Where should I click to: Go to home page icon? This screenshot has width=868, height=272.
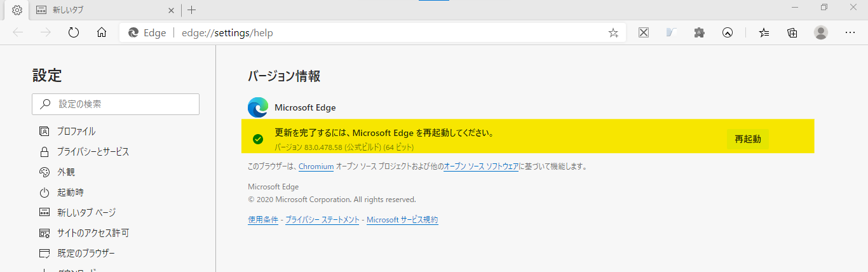click(102, 32)
